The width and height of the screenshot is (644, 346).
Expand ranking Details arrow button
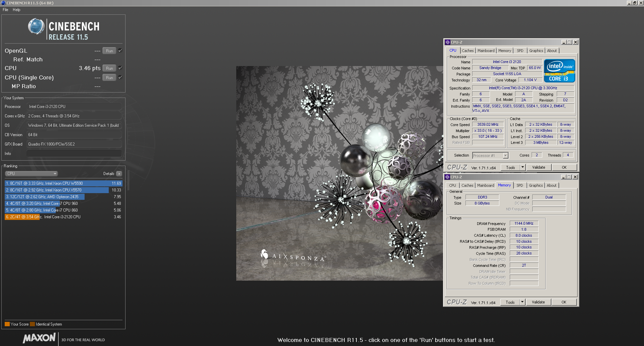click(119, 174)
